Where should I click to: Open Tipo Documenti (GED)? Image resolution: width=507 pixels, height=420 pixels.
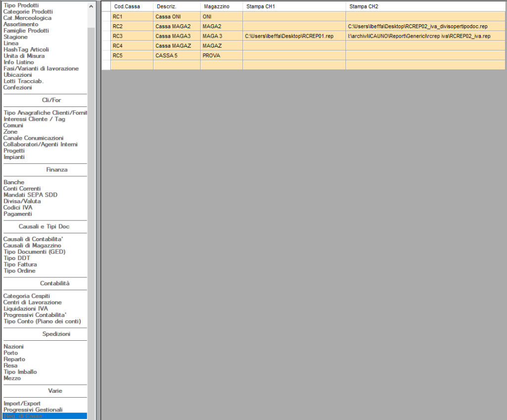point(34,252)
